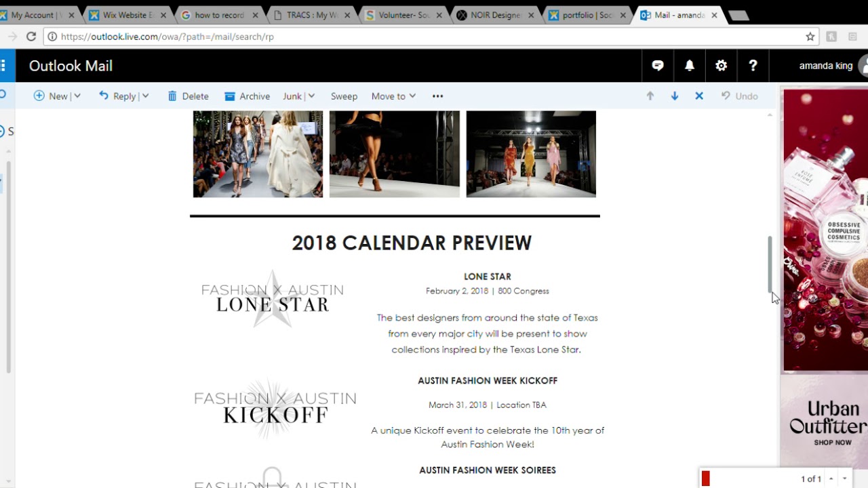Archive the current email

tap(248, 96)
